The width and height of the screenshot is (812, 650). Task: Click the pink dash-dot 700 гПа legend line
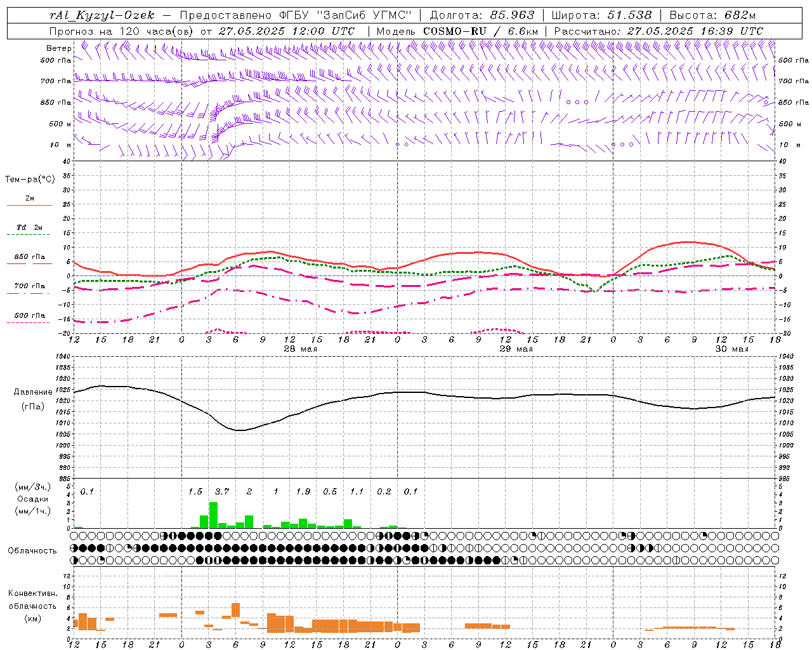29,294
